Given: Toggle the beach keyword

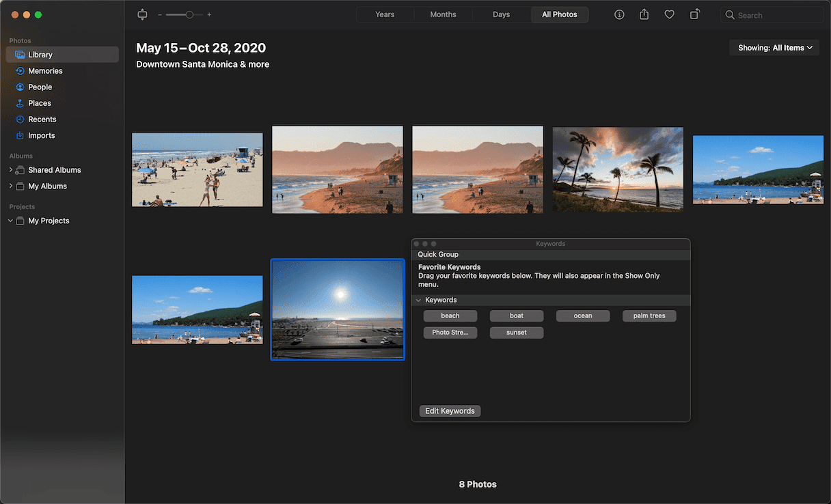Looking at the screenshot, I should coord(450,316).
